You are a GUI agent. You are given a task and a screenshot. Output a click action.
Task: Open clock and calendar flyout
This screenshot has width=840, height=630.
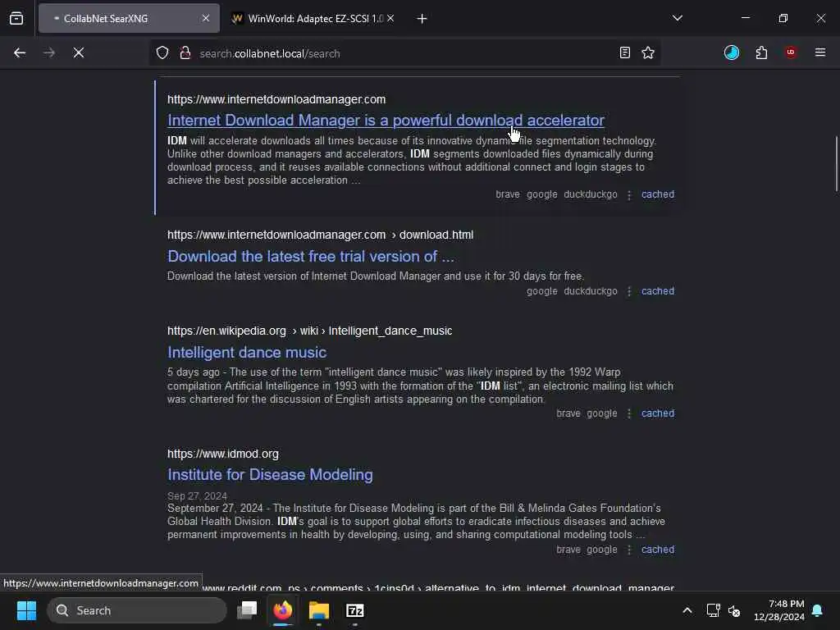click(x=779, y=610)
